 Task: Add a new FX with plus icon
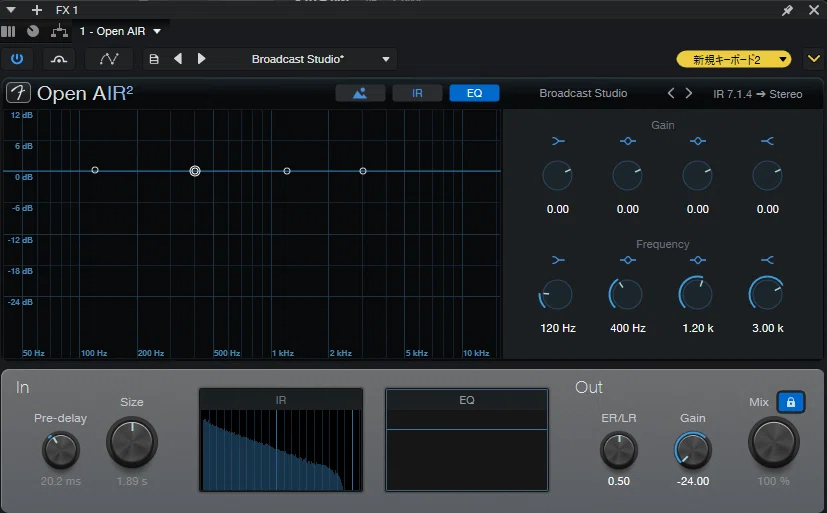pos(37,10)
